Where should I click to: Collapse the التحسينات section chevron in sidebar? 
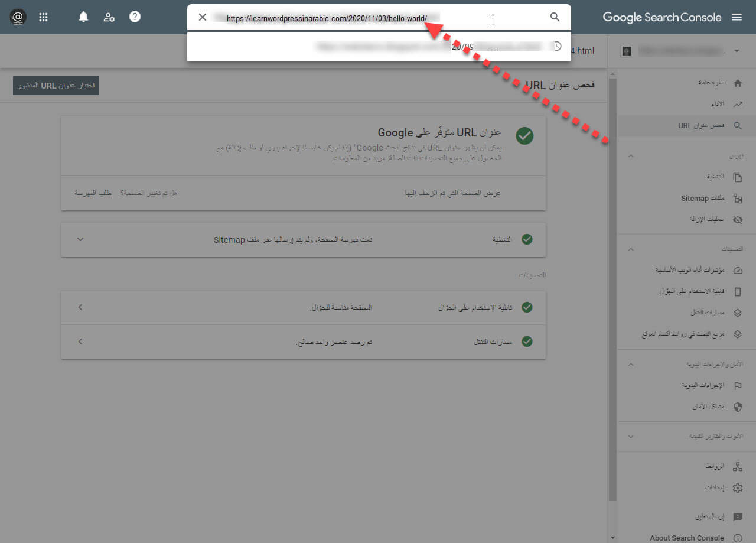click(x=631, y=249)
